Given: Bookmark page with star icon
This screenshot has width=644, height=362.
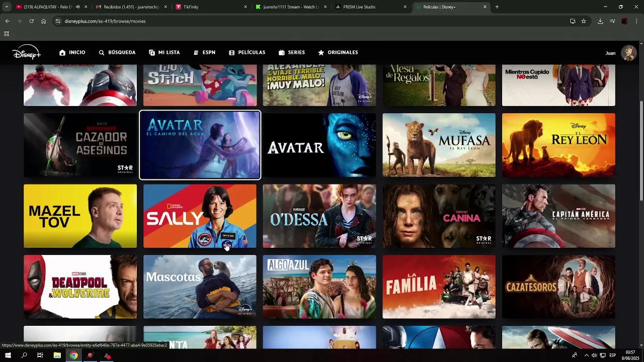Looking at the screenshot, I should pos(584,21).
